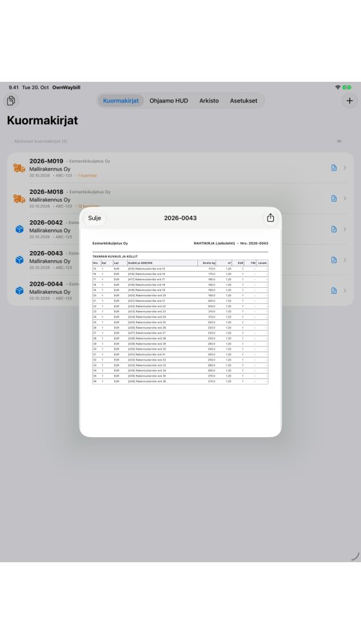Click the 2026-0043 title in preview header
Viewport: 361px width, 644px height.
(x=180, y=218)
